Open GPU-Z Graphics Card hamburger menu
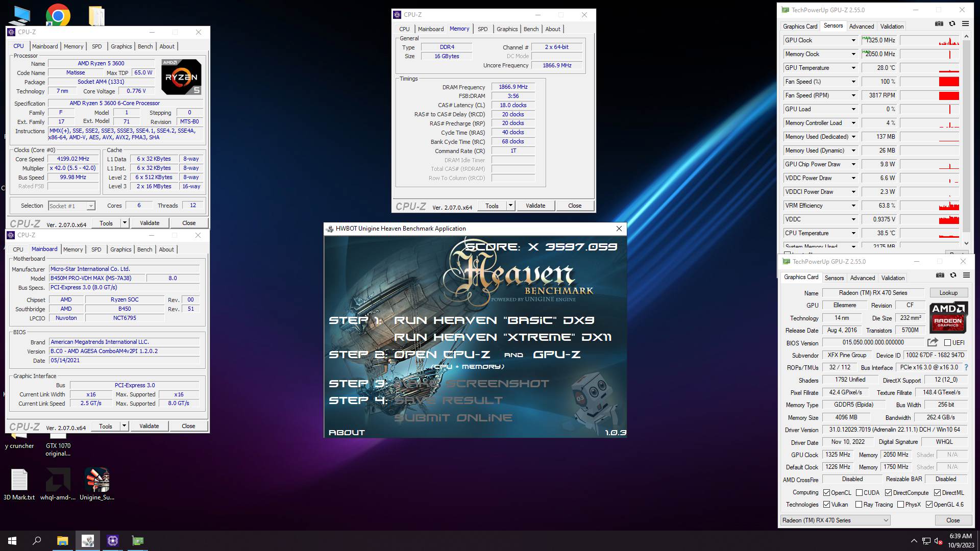Viewport: 980px width, 551px height. pyautogui.click(x=966, y=275)
